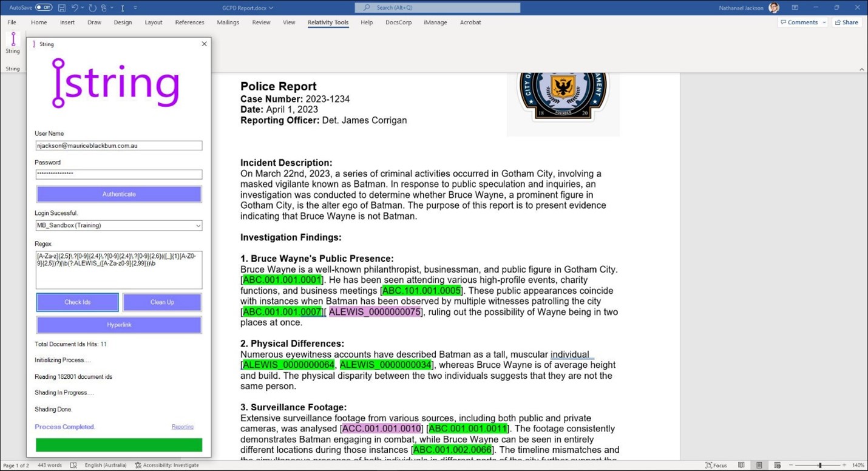Click into the User Name field
Image resolution: width=868 pixels, height=471 pixels.
(118, 146)
